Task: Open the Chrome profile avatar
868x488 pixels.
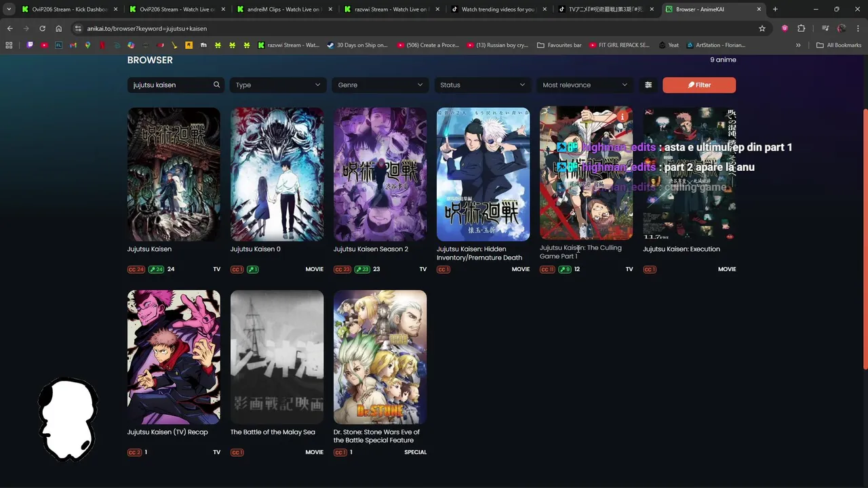Action: point(842,28)
